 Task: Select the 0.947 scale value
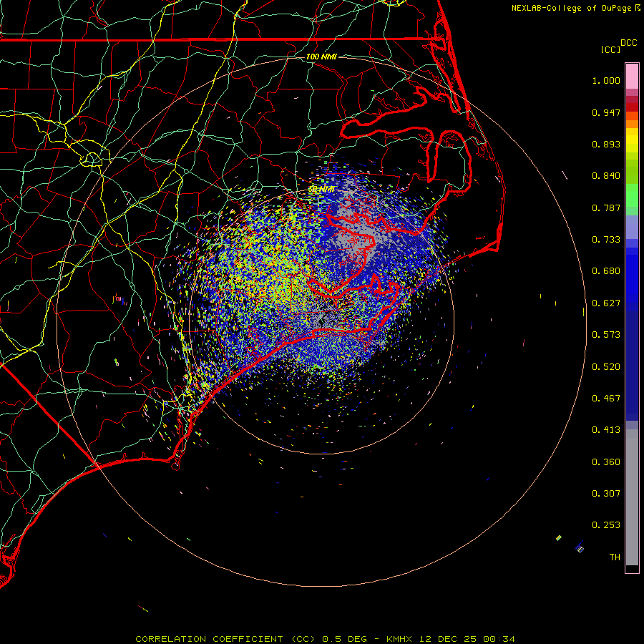click(606, 112)
